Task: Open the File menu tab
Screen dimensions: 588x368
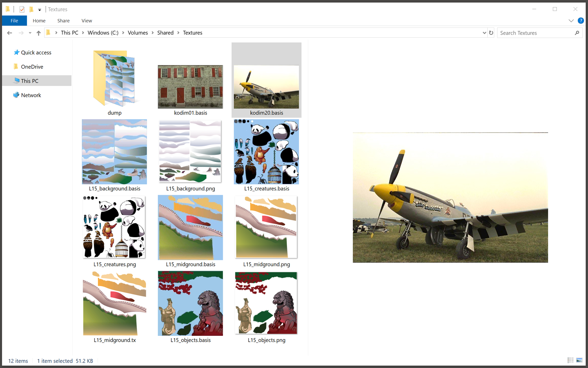Action: [x=15, y=21]
